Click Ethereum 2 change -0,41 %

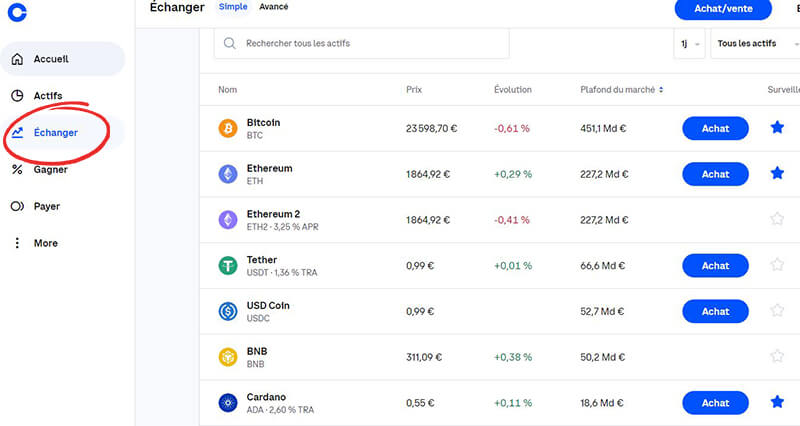(x=512, y=220)
